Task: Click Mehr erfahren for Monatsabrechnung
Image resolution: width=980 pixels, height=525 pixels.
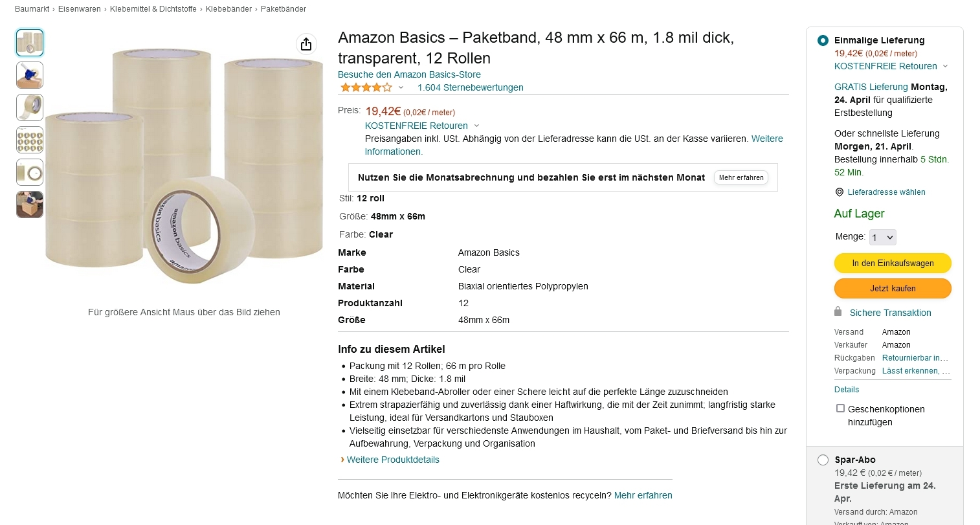Action: click(741, 177)
